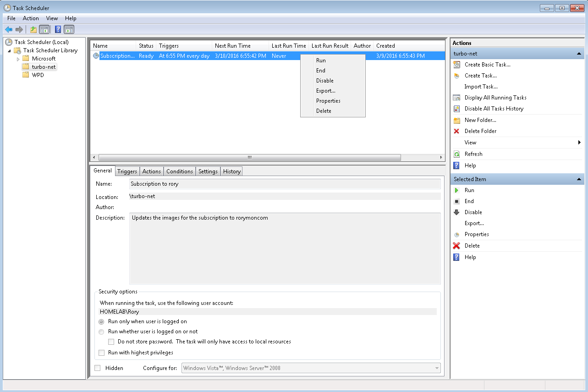The image size is (588, 392).
Task: Enable the Hidden checkbox
Action: coord(98,368)
